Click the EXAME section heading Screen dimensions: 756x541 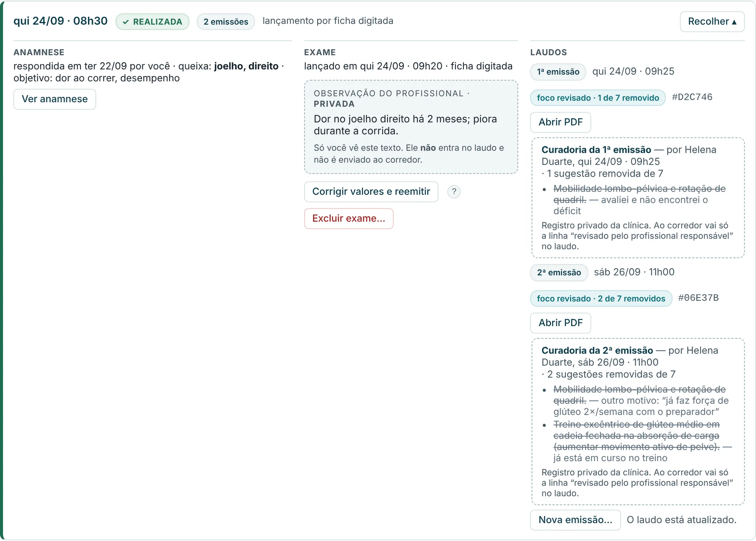pyautogui.click(x=320, y=52)
